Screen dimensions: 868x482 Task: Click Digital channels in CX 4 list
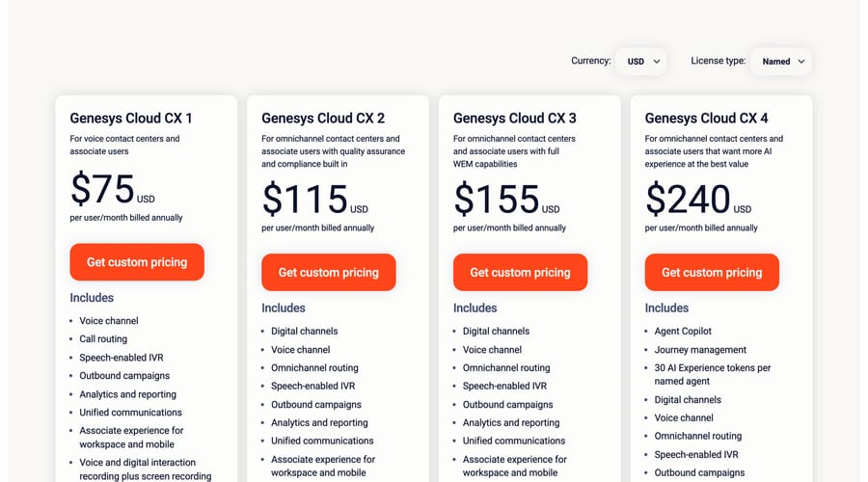[688, 399]
